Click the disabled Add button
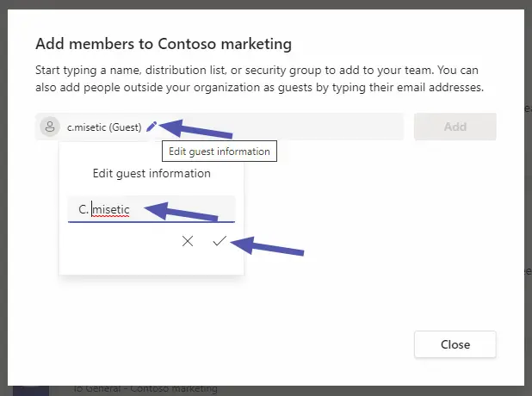The width and height of the screenshot is (532, 396). click(455, 127)
